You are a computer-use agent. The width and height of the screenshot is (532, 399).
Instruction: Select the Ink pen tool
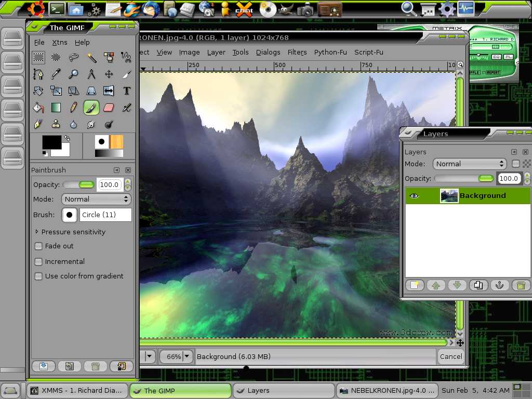click(x=38, y=125)
